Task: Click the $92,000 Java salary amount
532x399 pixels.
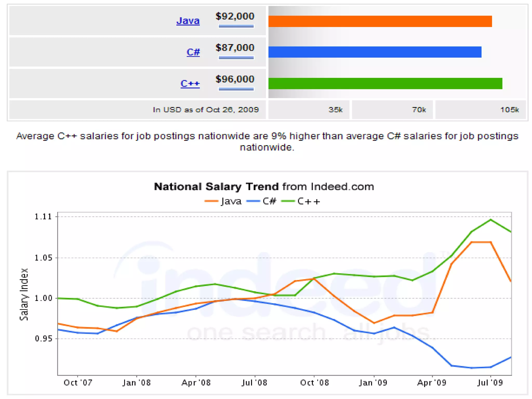Action: point(235,16)
